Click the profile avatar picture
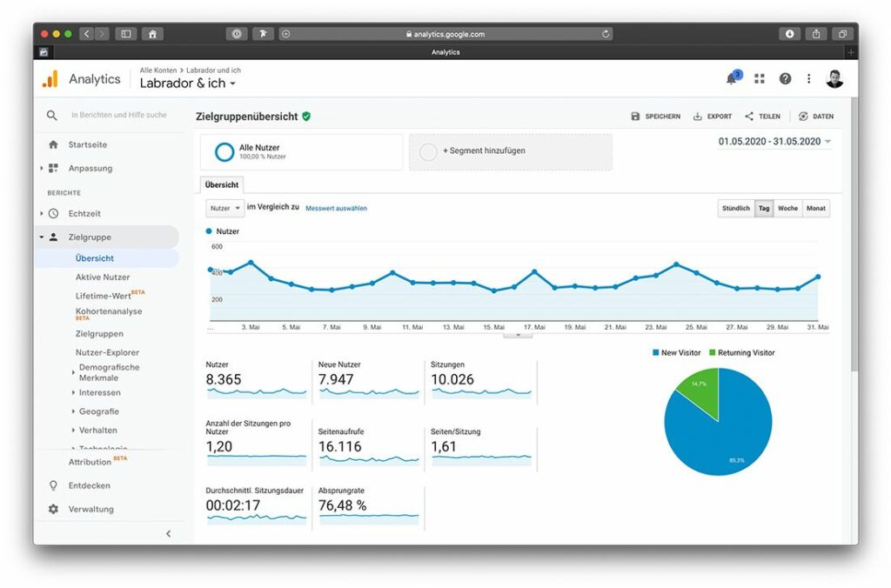This screenshot has height=588, width=891. (x=834, y=78)
